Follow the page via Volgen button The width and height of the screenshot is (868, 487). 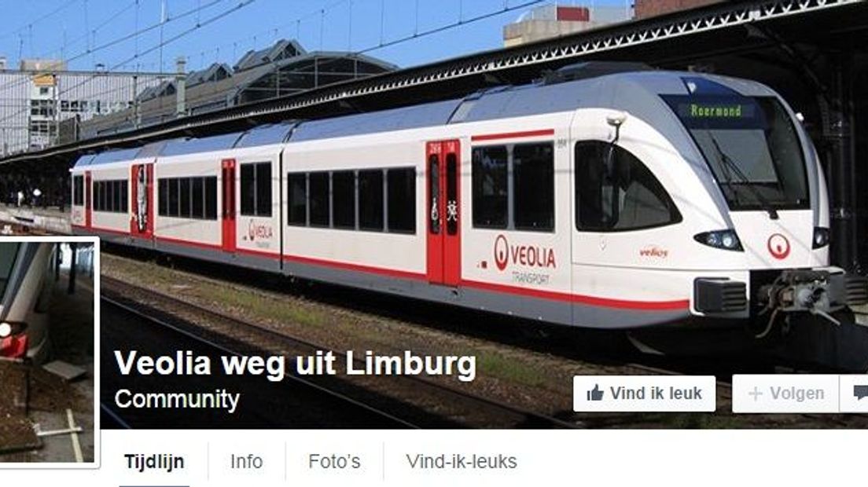coord(785,394)
